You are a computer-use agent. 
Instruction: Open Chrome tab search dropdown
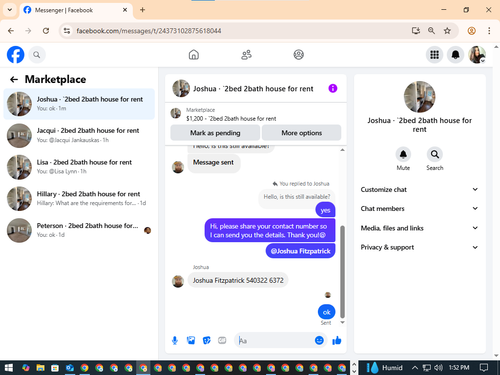(x=10, y=10)
